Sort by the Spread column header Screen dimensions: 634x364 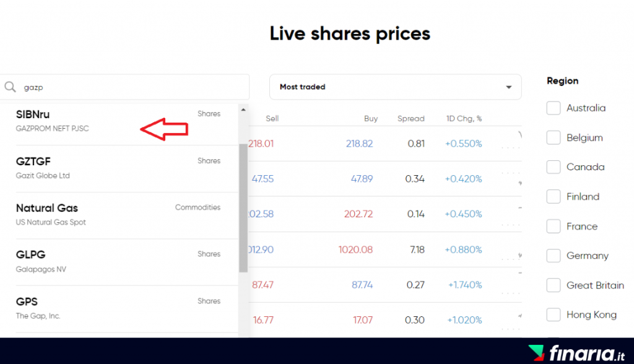tap(411, 119)
